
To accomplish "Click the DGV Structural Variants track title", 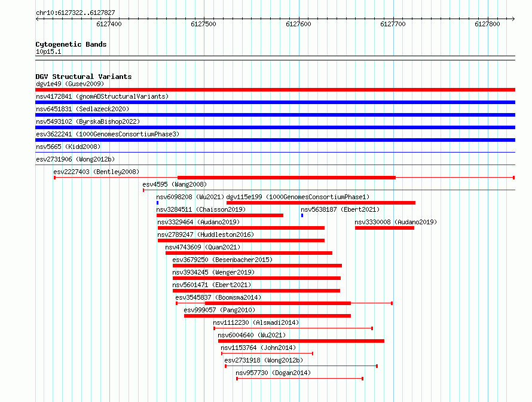I will pyautogui.click(x=84, y=77).
